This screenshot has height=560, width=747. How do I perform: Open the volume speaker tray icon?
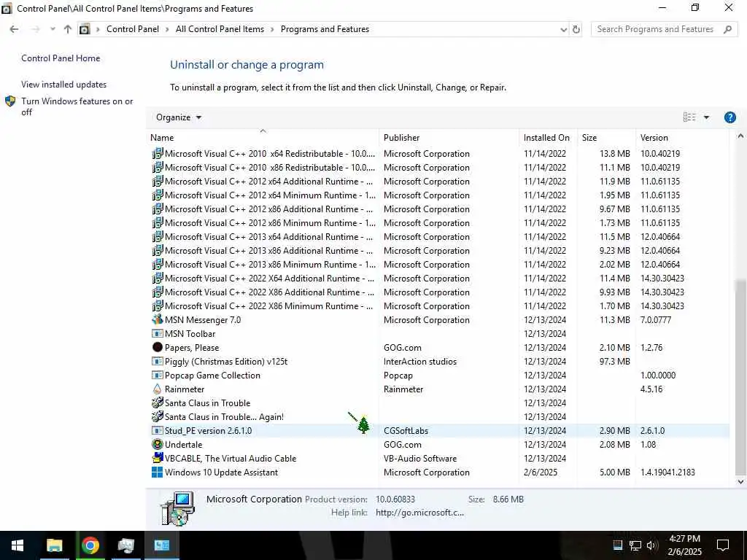pyautogui.click(x=652, y=545)
